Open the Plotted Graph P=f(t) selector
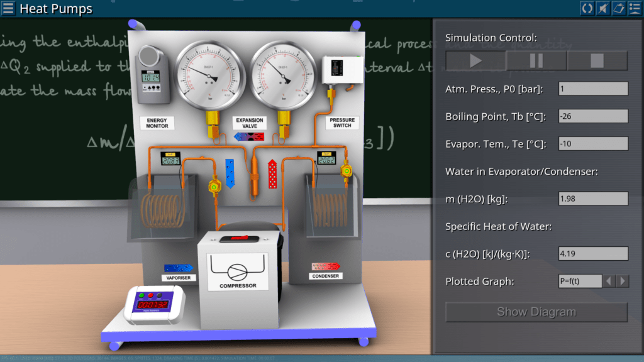Viewport: 644px width, 362px height. click(580, 281)
